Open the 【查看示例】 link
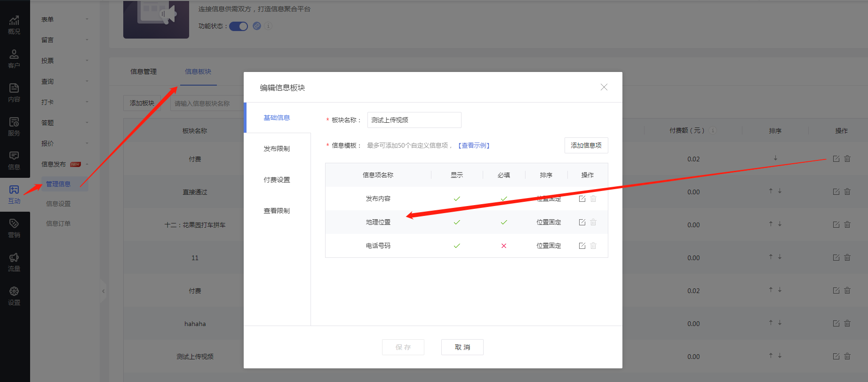Screen dimensions: 868x382 click(474, 145)
